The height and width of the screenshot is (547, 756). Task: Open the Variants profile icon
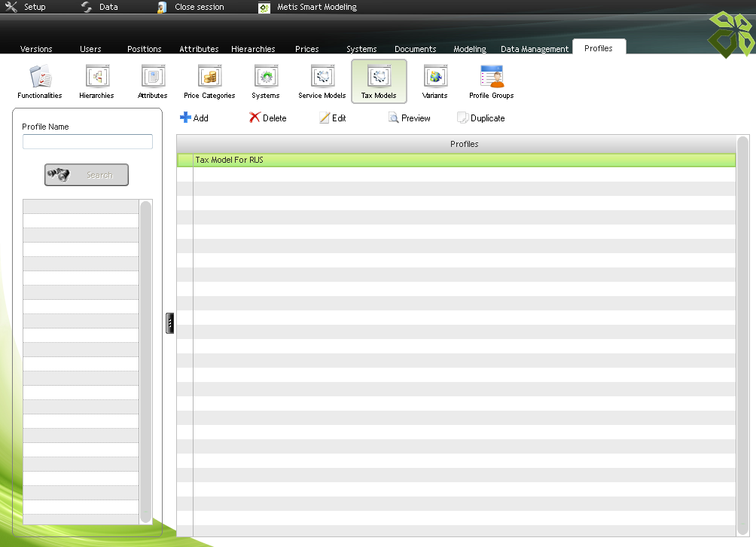click(x=435, y=81)
